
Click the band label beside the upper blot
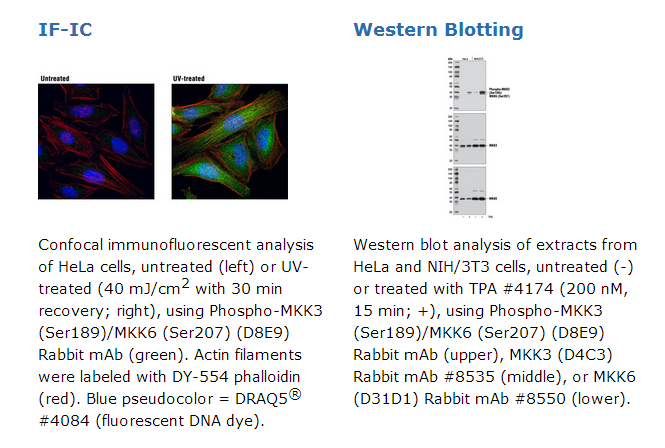click(x=499, y=93)
